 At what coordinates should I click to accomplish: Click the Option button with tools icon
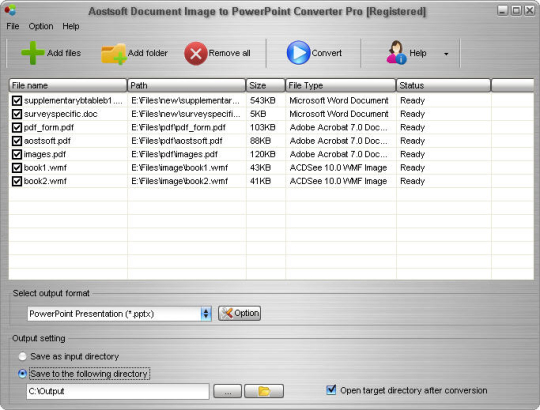239,313
